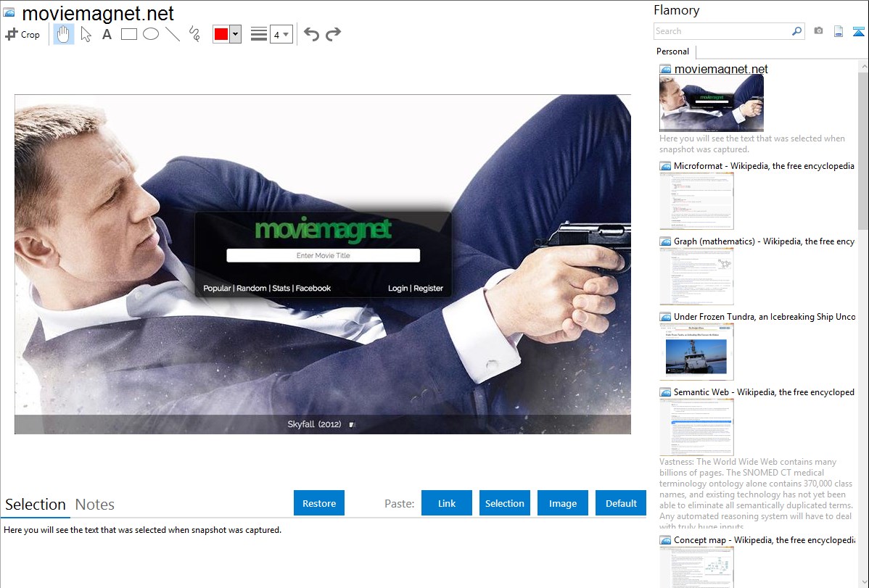Select the Microformat - Wikipedia title text

(x=765, y=166)
